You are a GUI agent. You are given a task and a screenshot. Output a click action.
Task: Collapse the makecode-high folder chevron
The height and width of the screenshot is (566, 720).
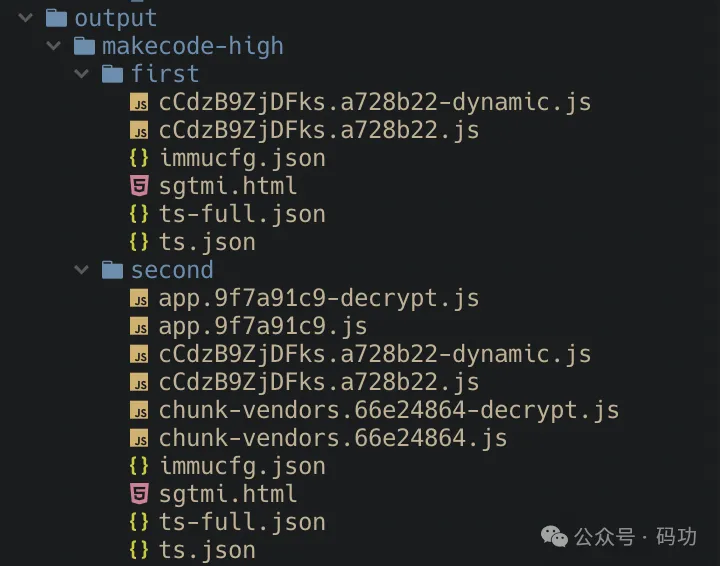[53, 46]
